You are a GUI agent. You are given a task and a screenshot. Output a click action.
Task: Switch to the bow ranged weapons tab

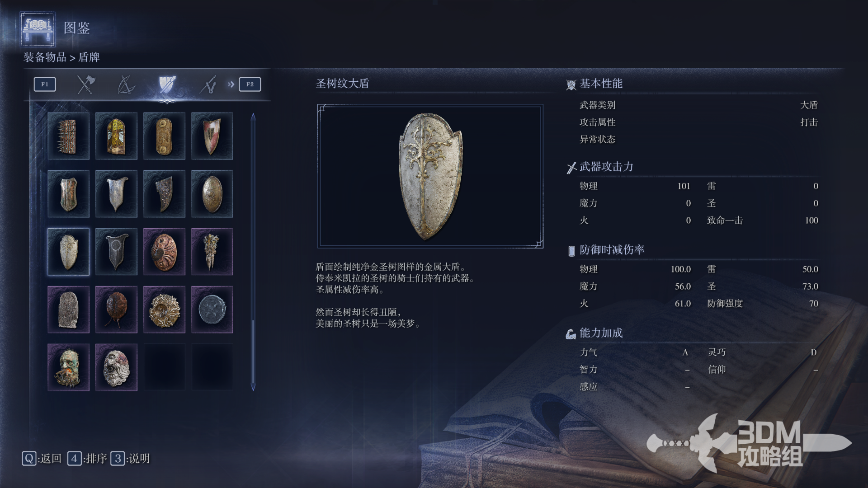click(126, 84)
